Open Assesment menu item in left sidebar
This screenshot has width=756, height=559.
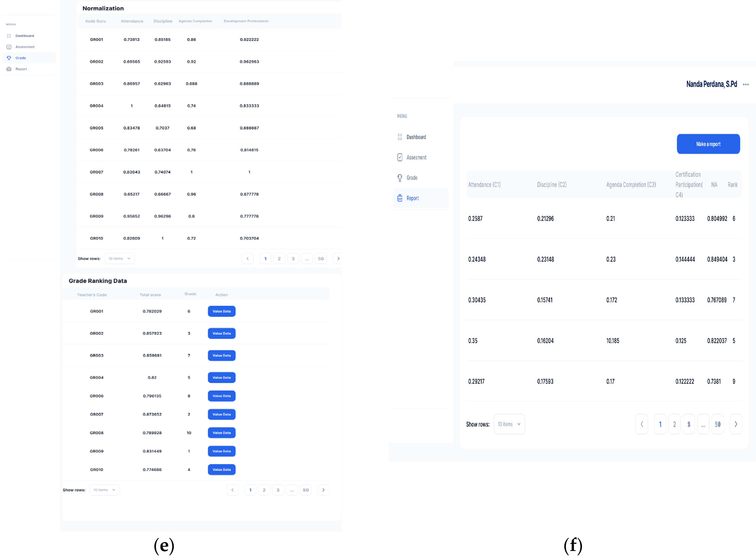[25, 47]
